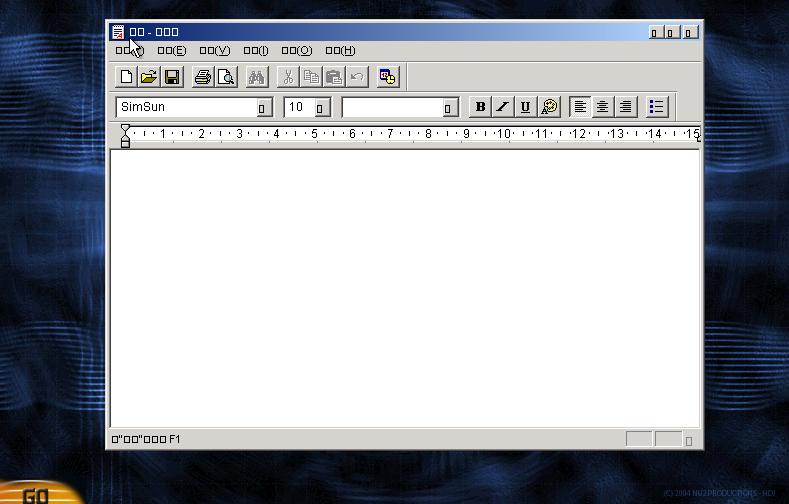Undo the last action with the curved arrow

[357, 77]
